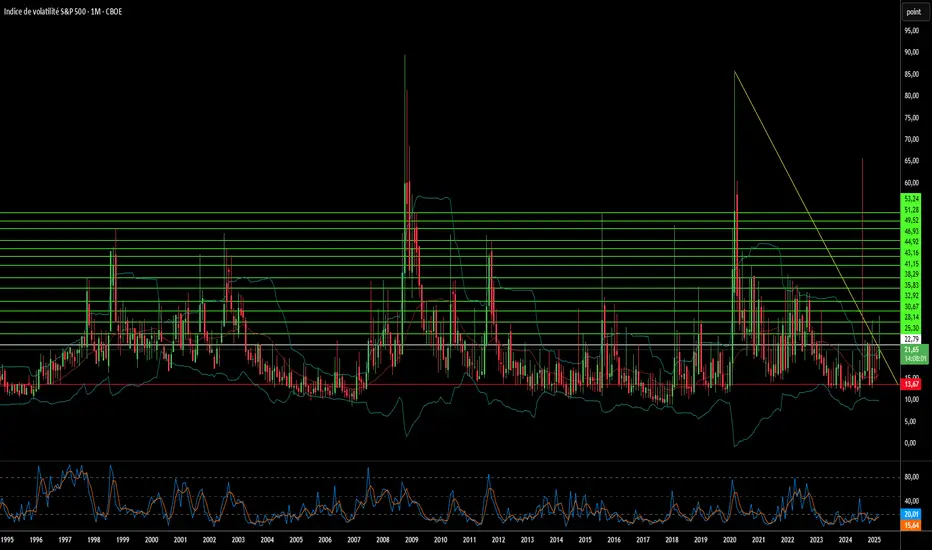
Task: Click the 2020 year on time axis
Action: click(x=730, y=540)
